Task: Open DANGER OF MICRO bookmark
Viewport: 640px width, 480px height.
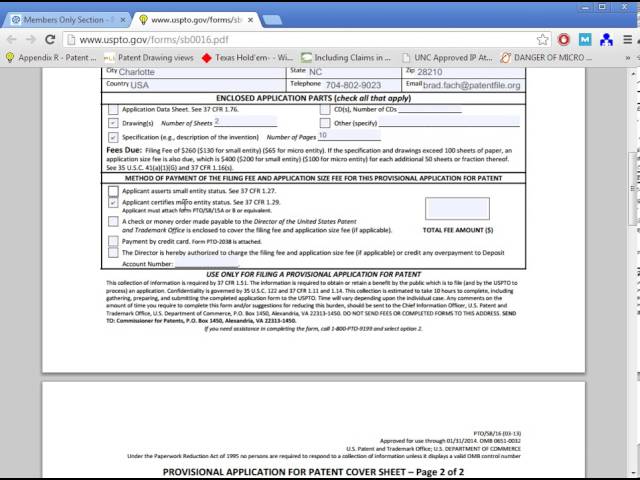Action: pos(546,58)
